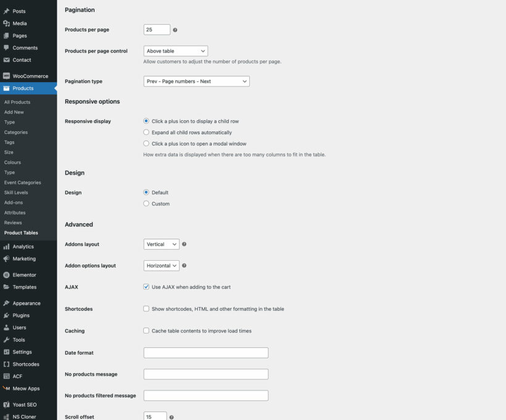
Task: Click the Date format input field
Action: click(x=205, y=352)
